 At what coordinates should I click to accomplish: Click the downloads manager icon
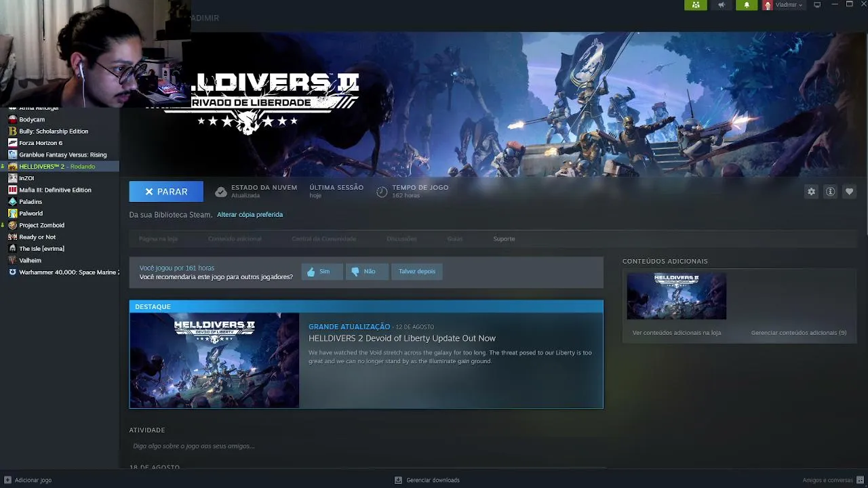click(x=398, y=480)
